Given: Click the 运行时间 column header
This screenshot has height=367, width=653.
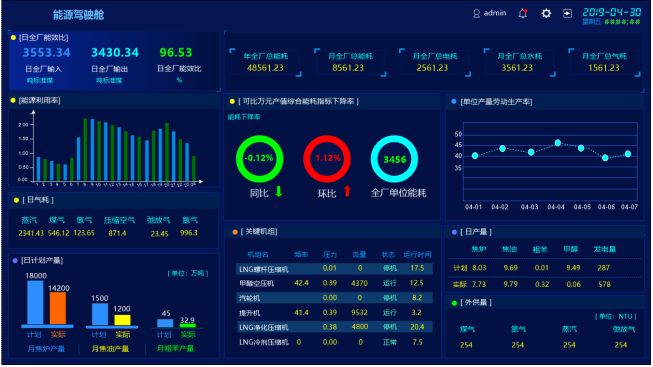Looking at the screenshot, I should [x=417, y=255].
